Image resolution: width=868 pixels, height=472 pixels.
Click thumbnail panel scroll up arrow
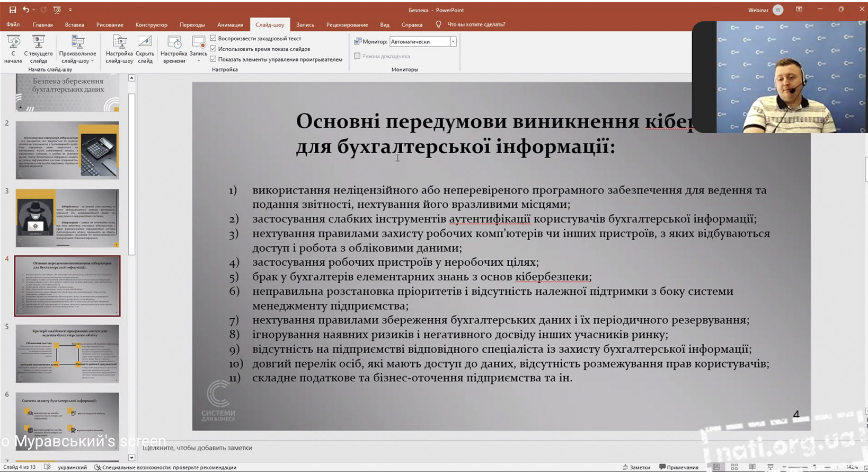[x=132, y=78]
